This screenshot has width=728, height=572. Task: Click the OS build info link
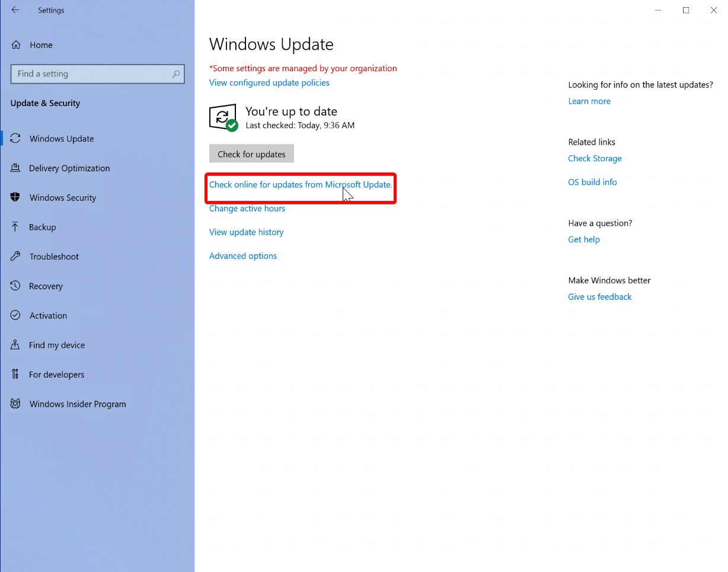tap(592, 183)
